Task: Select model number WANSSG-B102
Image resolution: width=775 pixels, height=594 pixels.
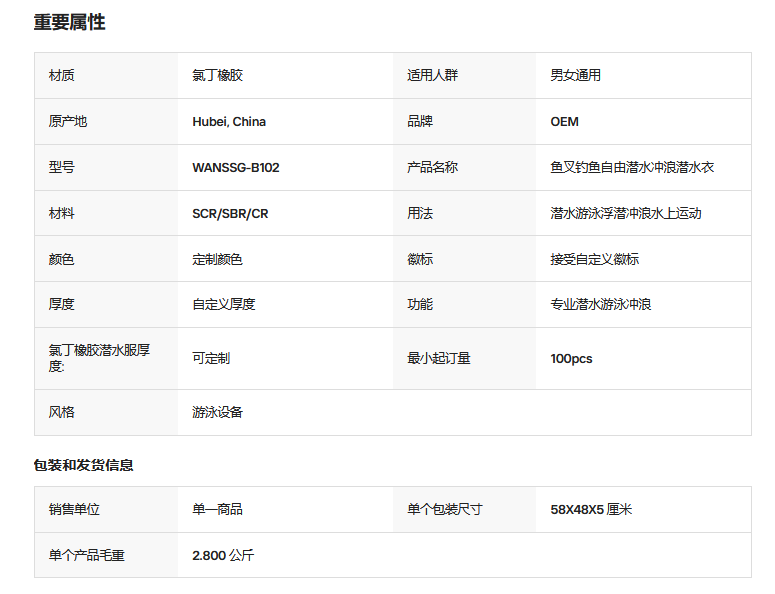Action: tap(236, 168)
